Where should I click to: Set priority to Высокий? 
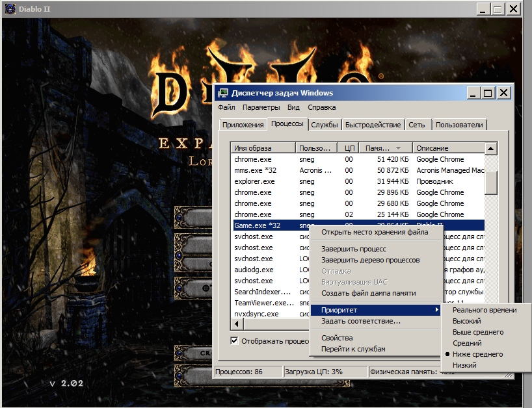(x=466, y=321)
